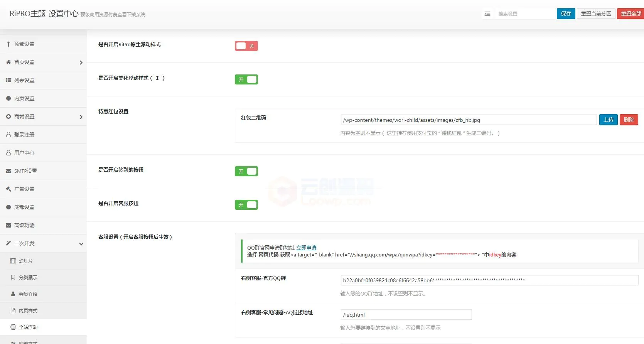Disable the 客服按钮 switch
644x344 pixels.
(246, 205)
